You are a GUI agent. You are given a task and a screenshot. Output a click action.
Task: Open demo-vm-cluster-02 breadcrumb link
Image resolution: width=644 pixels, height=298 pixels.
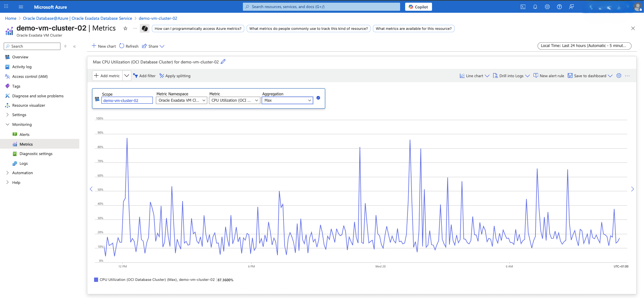pyautogui.click(x=158, y=18)
